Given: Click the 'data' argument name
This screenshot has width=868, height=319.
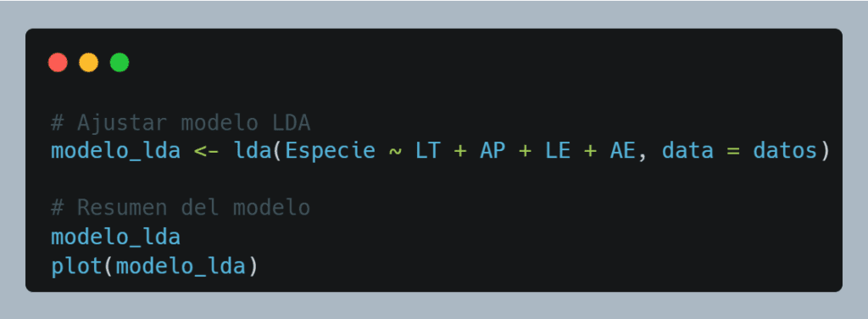Looking at the screenshot, I should [x=687, y=151].
